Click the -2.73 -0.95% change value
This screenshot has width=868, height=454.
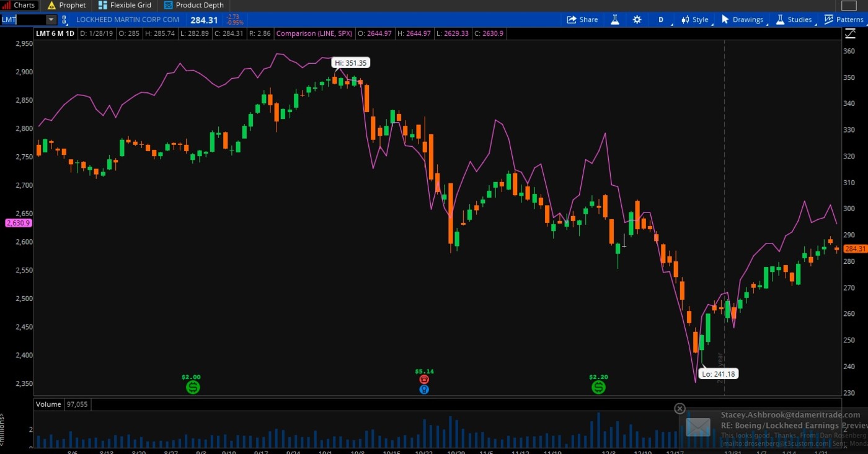[x=234, y=20]
